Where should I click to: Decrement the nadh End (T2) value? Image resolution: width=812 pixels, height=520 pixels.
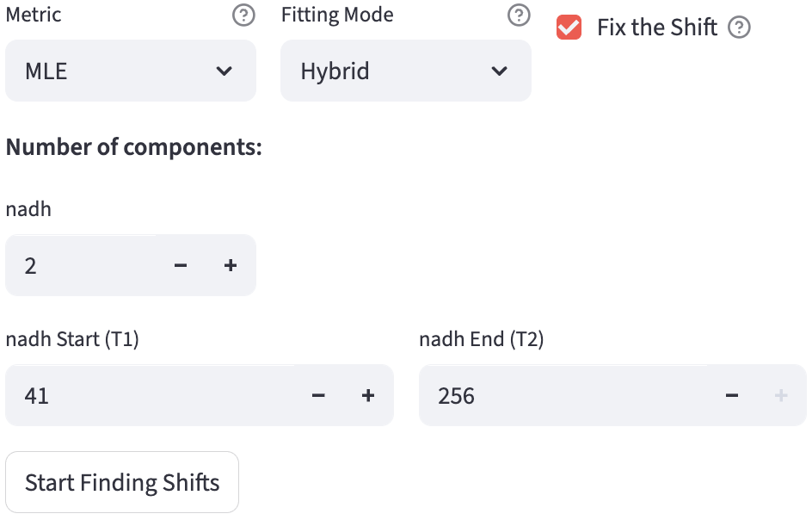[x=732, y=395]
